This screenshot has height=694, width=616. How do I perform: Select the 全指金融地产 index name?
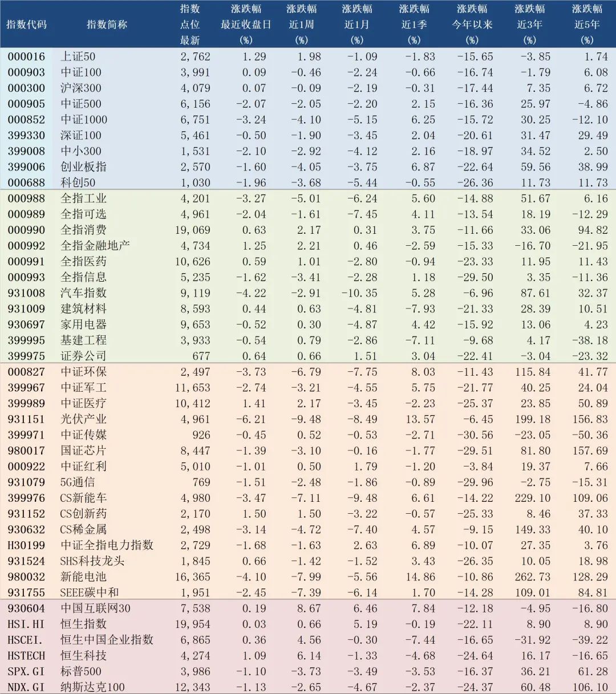[x=95, y=246]
